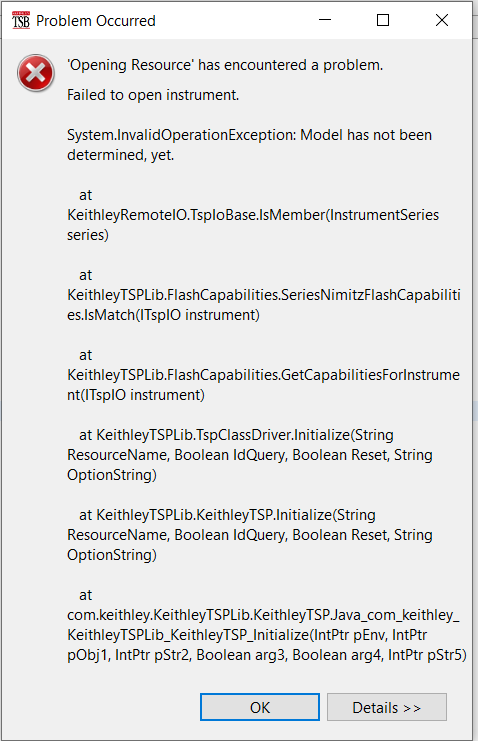Click the TSB application icon in title bar
Image resolution: width=478 pixels, height=741 pixels.
coord(21,20)
